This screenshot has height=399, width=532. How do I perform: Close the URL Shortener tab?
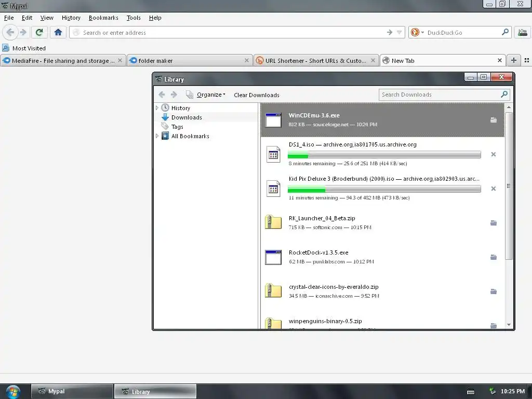pyautogui.click(x=373, y=60)
